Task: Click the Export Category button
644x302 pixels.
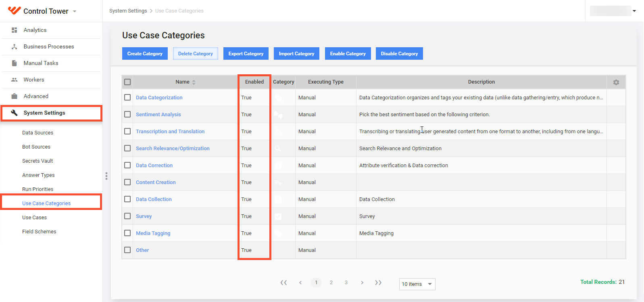Action: 246,54
